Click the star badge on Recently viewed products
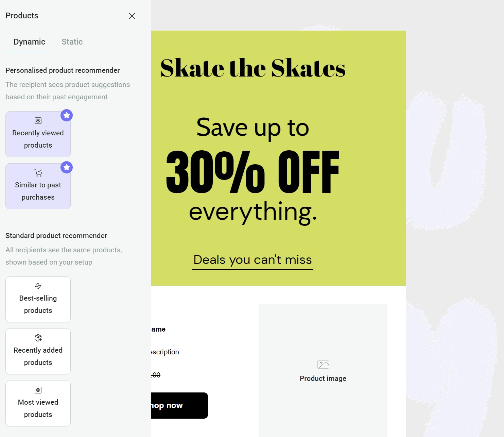This screenshot has width=504, height=437. [x=67, y=116]
